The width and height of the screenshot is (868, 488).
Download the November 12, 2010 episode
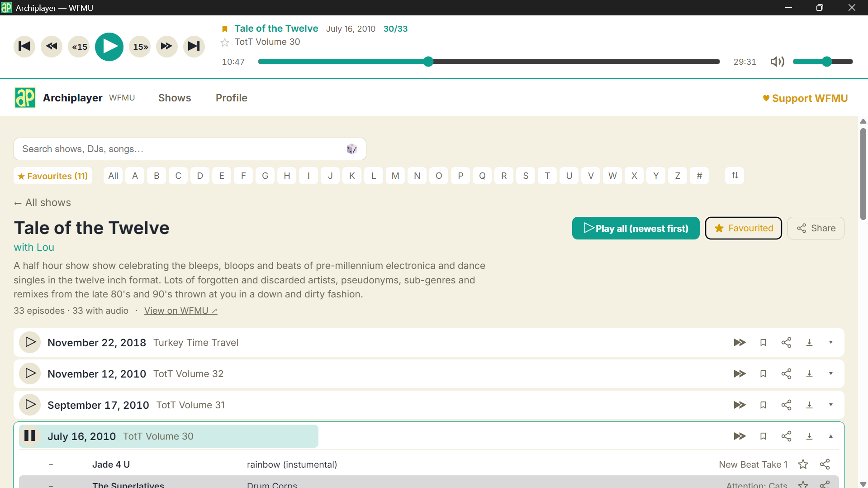click(809, 374)
